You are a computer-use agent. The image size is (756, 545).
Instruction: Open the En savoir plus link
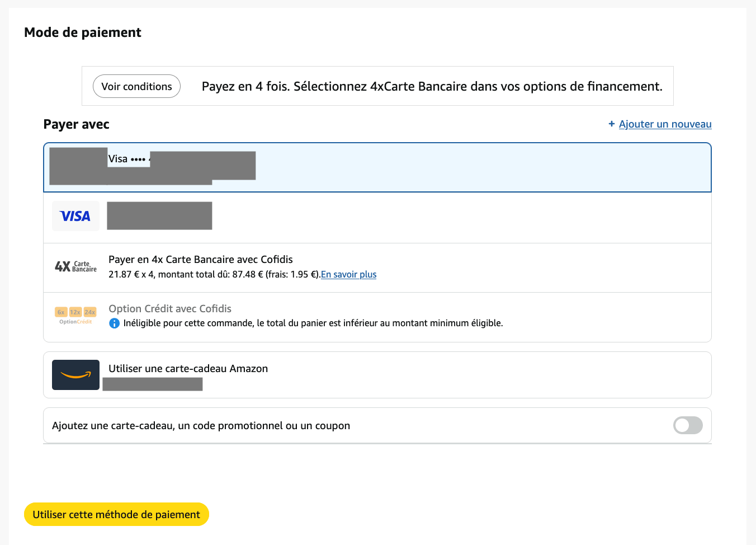coord(348,274)
